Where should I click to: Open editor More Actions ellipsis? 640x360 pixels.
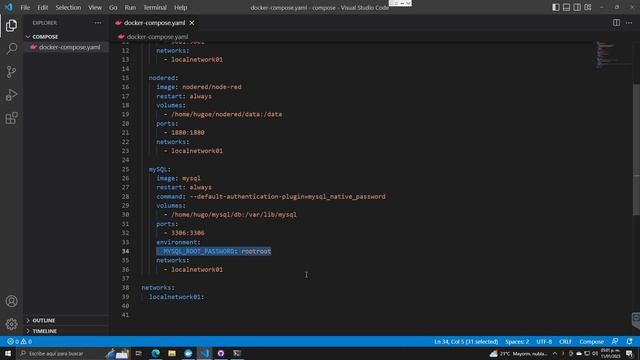(x=629, y=23)
